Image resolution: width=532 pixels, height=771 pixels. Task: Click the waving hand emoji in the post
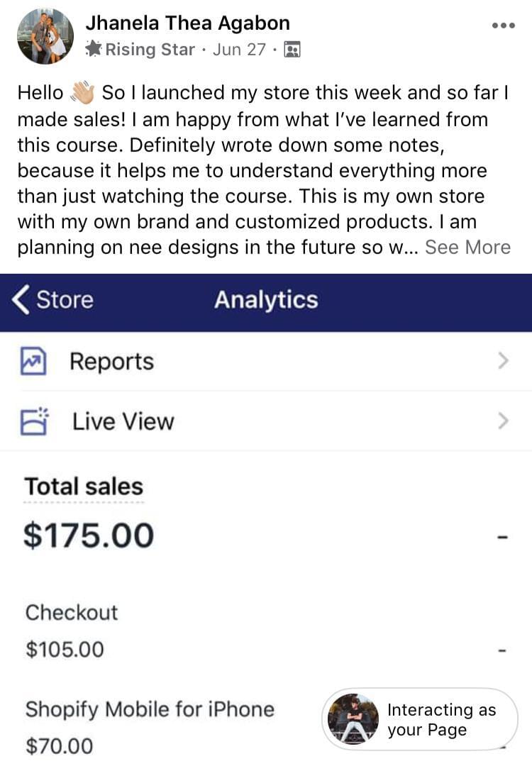coord(82,93)
